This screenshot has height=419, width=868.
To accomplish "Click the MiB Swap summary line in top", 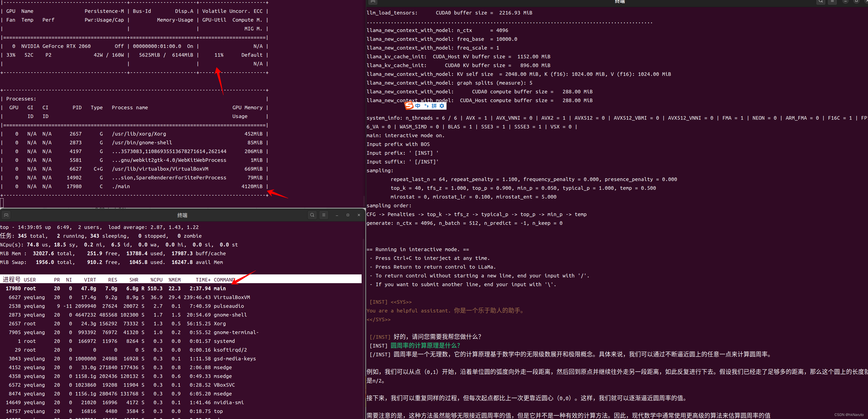I will point(112,262).
